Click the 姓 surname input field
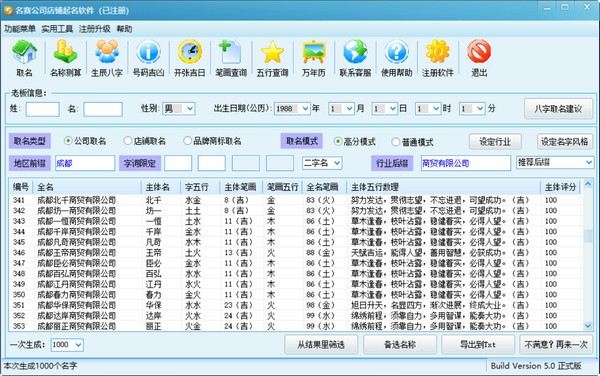The height and width of the screenshot is (376, 600). (42, 109)
